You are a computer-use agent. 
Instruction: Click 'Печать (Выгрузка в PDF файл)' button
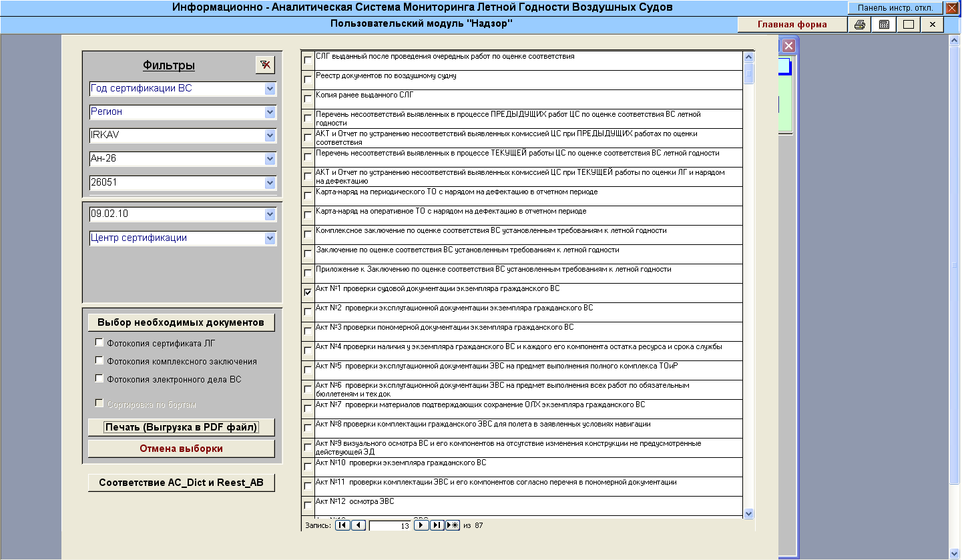click(181, 427)
